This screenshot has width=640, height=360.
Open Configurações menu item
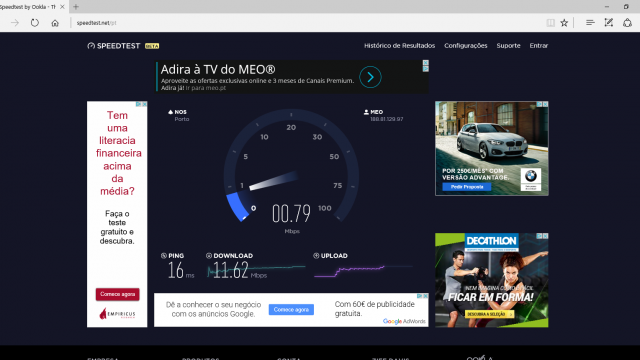[x=466, y=46]
